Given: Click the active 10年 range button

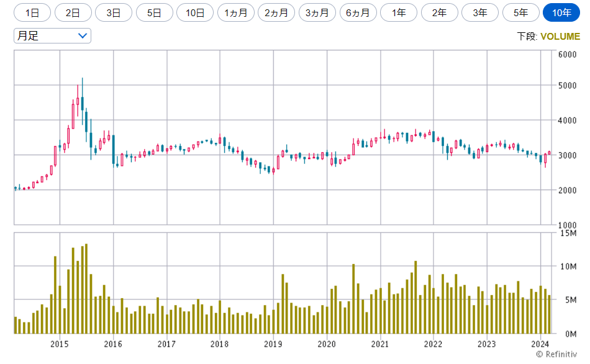Looking at the screenshot, I should [x=561, y=12].
